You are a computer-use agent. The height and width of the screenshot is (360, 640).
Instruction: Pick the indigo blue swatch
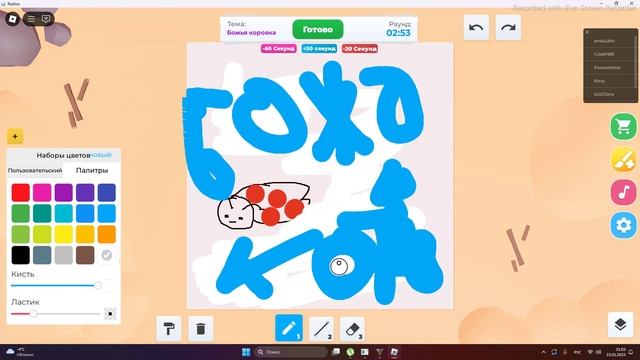pos(107,193)
